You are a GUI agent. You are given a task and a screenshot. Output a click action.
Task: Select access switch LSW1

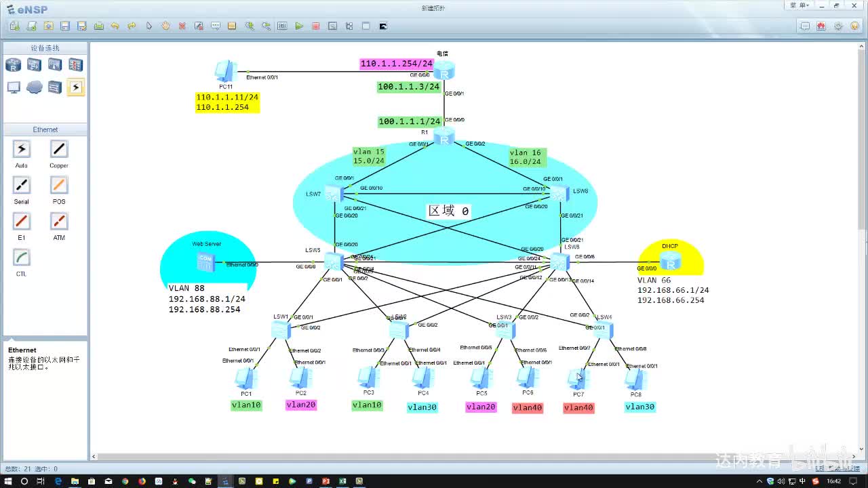point(281,330)
